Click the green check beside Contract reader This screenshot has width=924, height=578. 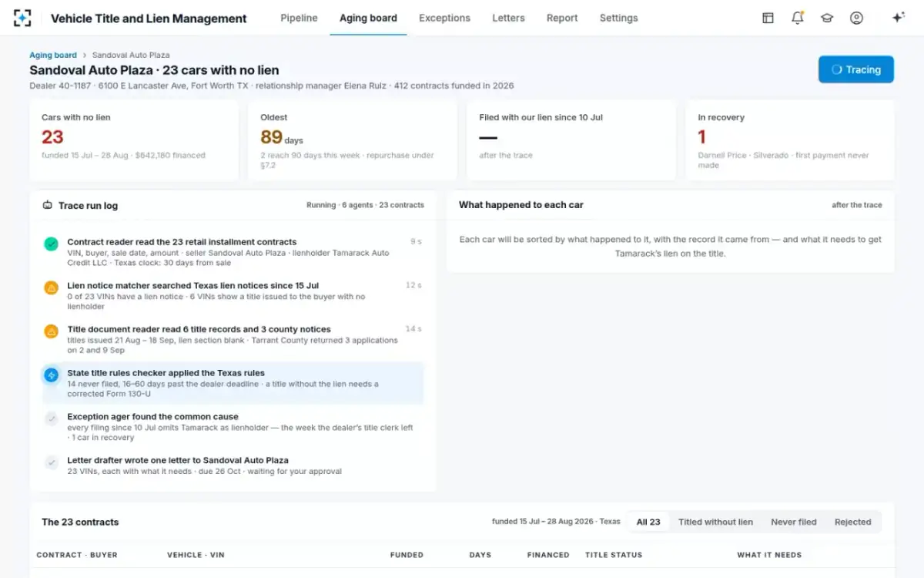coord(52,244)
